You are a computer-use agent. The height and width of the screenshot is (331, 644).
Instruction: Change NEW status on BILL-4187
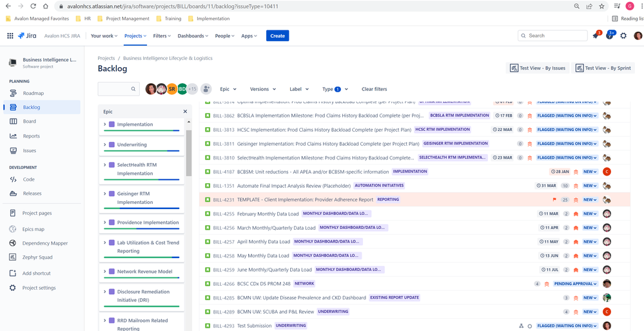590,172
